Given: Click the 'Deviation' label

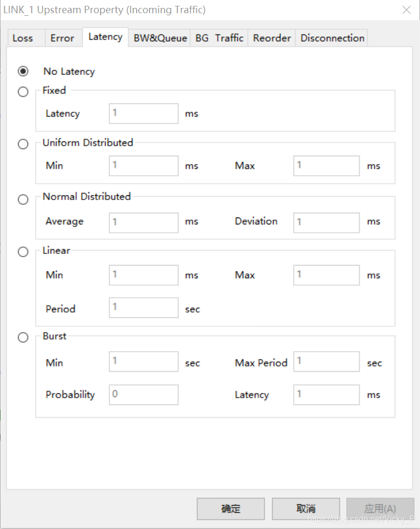Looking at the screenshot, I should (256, 221).
